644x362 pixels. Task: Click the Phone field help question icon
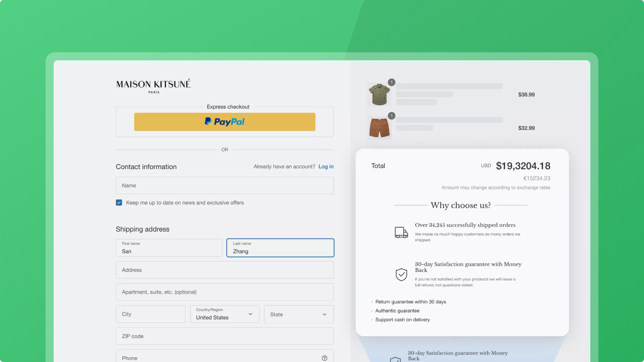(x=324, y=358)
